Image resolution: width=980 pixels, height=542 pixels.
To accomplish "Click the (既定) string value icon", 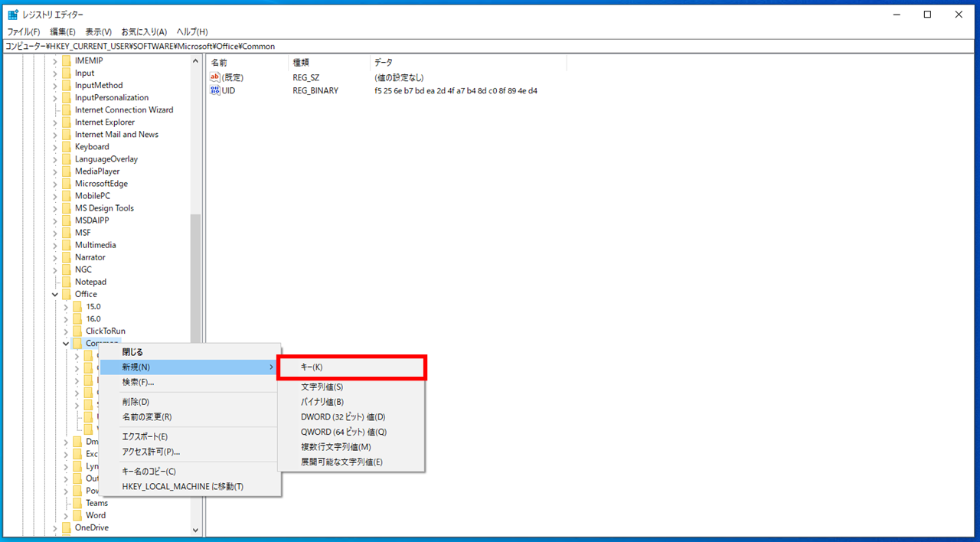I will pos(215,77).
